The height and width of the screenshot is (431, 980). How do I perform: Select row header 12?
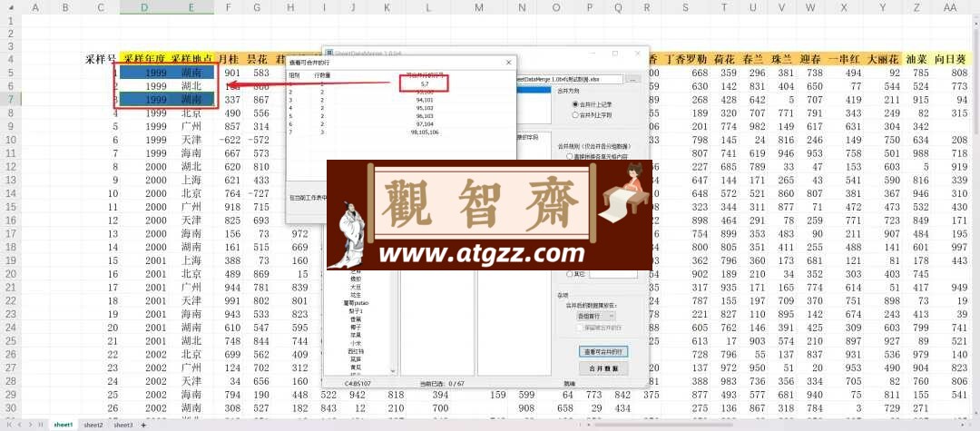tap(10, 167)
